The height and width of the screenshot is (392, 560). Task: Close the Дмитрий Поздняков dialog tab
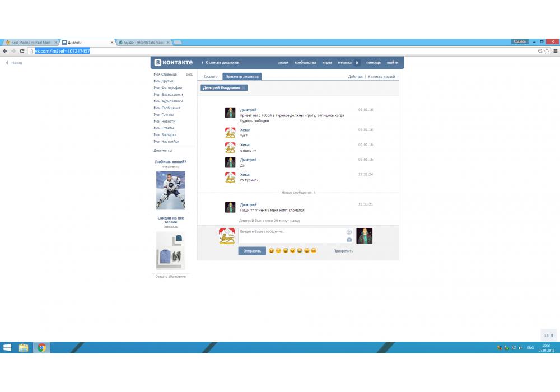click(x=244, y=88)
